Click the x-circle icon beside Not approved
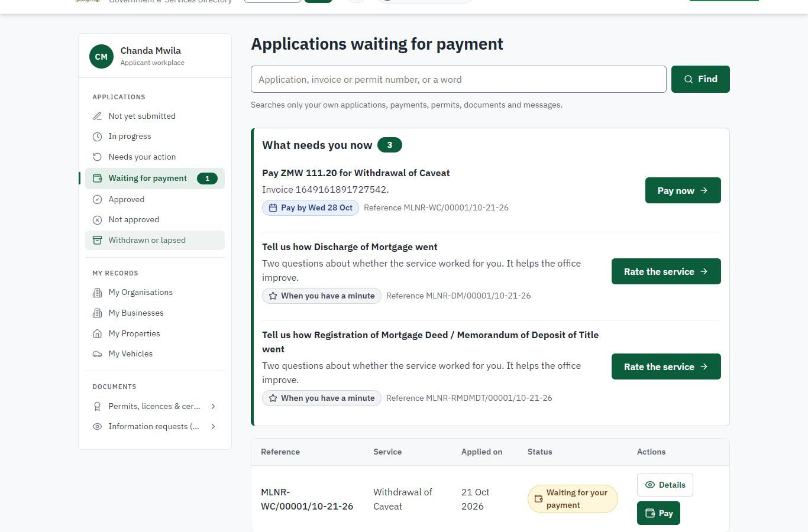The width and height of the screenshot is (808, 532). tap(98, 220)
